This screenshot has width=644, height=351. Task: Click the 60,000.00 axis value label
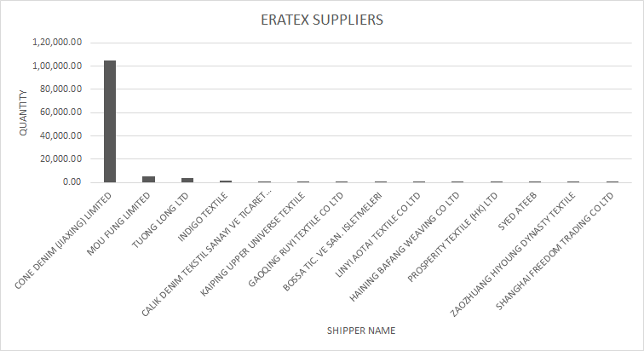(60, 112)
